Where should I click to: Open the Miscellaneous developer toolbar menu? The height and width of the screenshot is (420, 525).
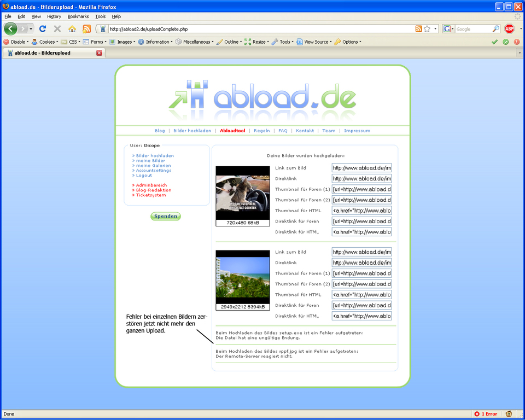pyautogui.click(x=195, y=42)
